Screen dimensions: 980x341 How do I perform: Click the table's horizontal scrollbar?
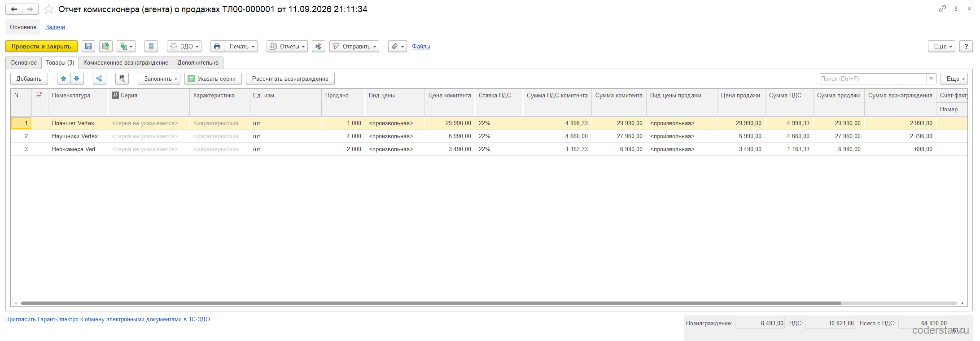click(431, 303)
